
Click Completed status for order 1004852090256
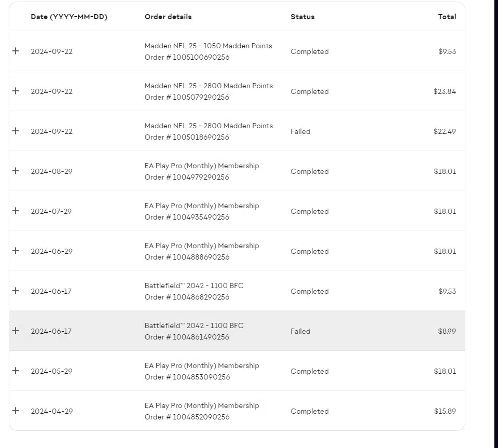click(309, 412)
